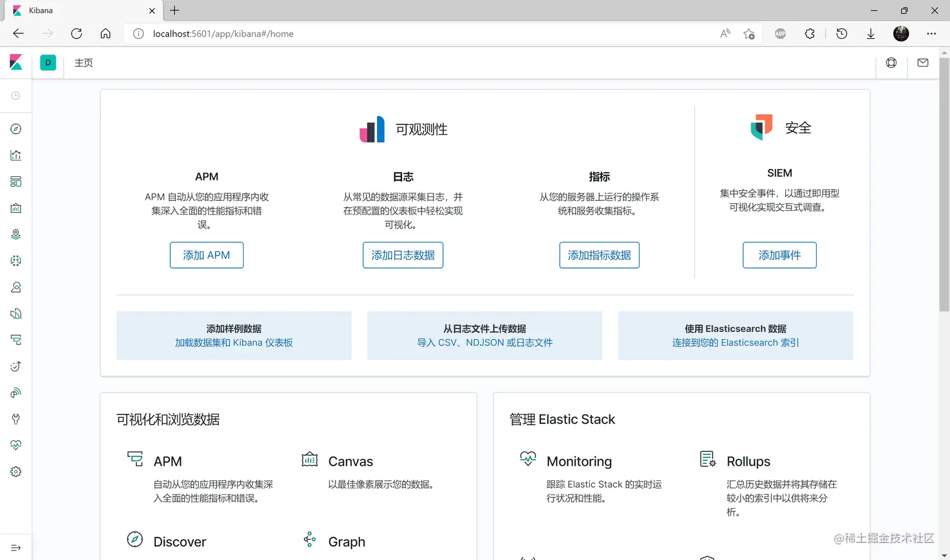The image size is (950, 560).
Task: Open a new browser tab
Action: pos(175,11)
